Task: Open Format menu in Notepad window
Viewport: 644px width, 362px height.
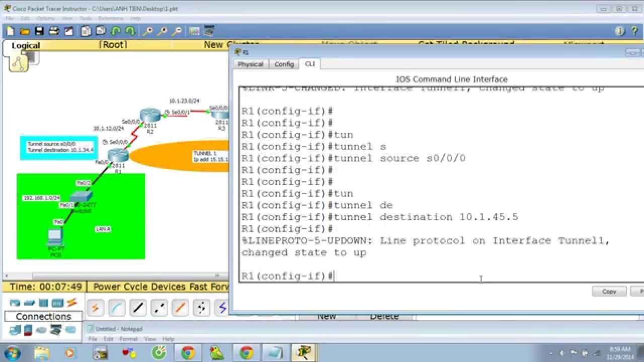Action: click(128, 339)
